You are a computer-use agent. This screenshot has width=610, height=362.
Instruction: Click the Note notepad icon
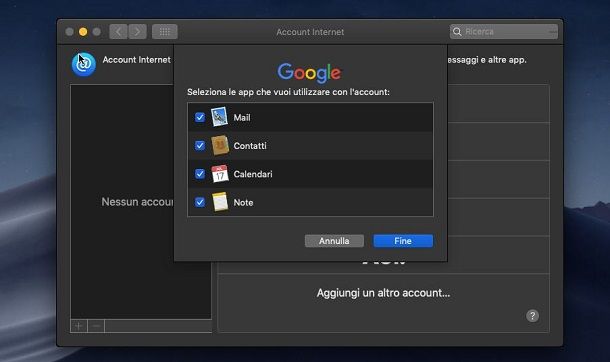[220, 202]
